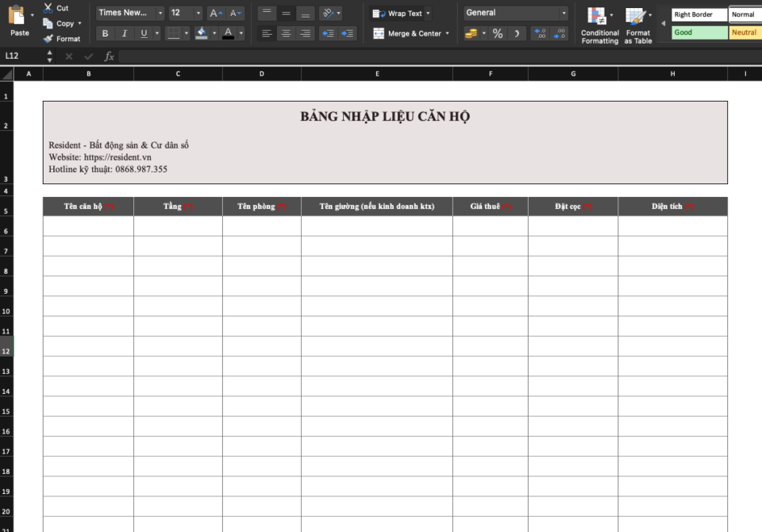Expand the General number format dropdown
762x532 pixels.
[x=564, y=13]
